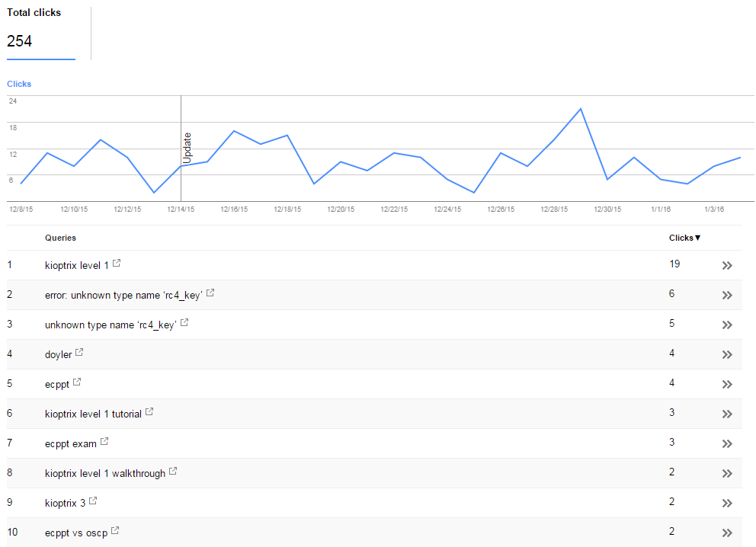
Task: Open the 'kioptrix level 1 walkthrough' query
Action: point(105,474)
